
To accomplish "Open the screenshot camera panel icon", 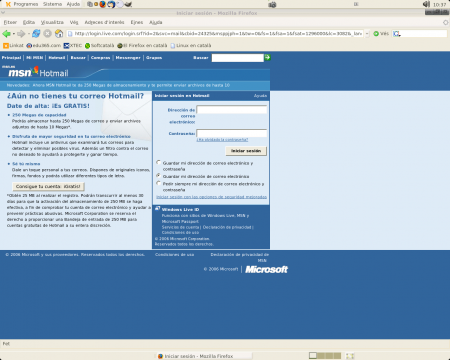I will (272, 5).
